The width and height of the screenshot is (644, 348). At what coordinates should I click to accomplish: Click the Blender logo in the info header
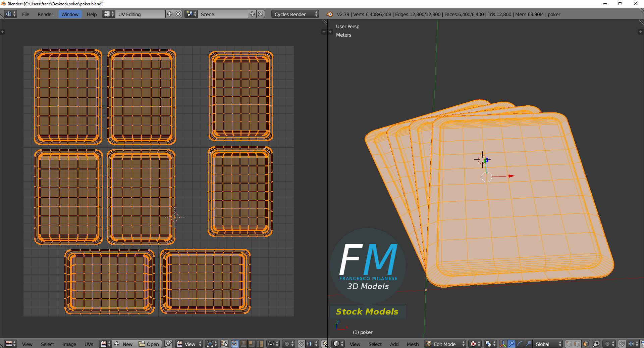click(329, 14)
